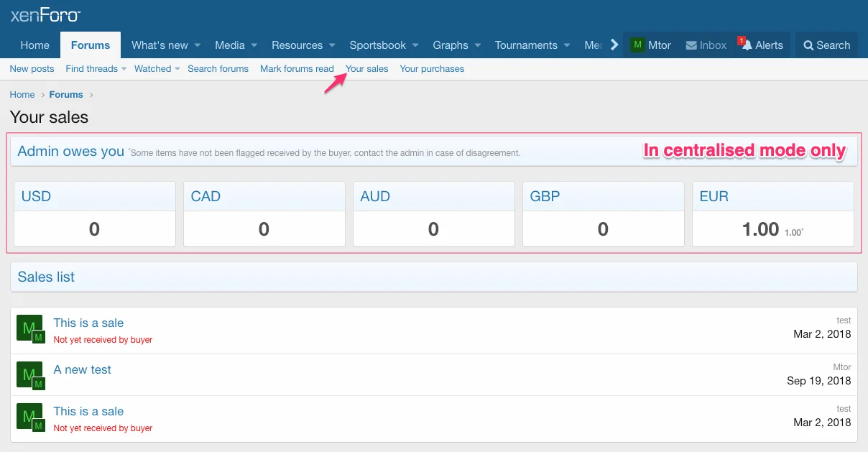This screenshot has width=868, height=452.
Task: Open Your purchases link
Action: pyautogui.click(x=432, y=69)
